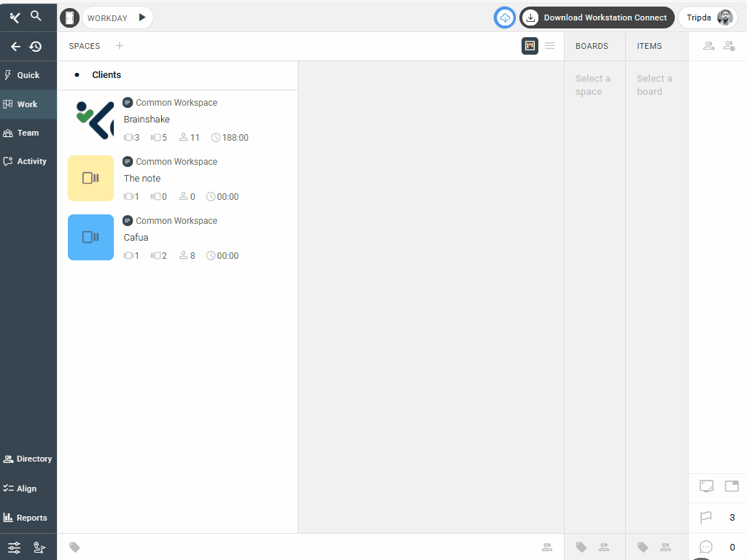Open the Tripda user profile menu

click(707, 17)
